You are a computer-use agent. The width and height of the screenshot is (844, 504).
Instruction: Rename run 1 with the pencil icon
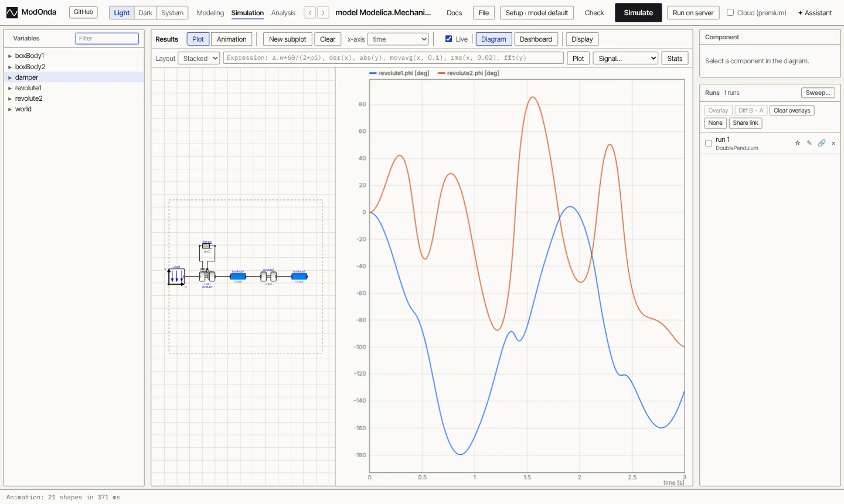click(x=809, y=143)
